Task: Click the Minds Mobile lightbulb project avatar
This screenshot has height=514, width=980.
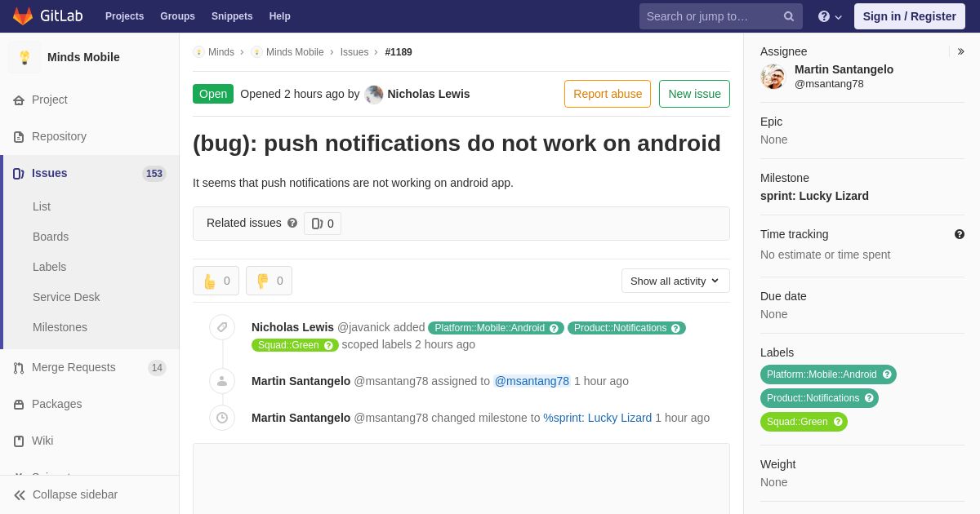Action: 24,57
